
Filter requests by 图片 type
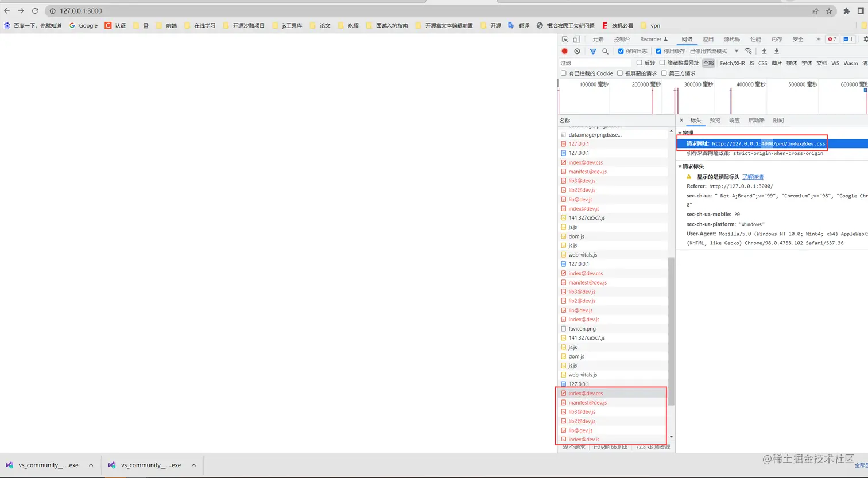point(777,63)
